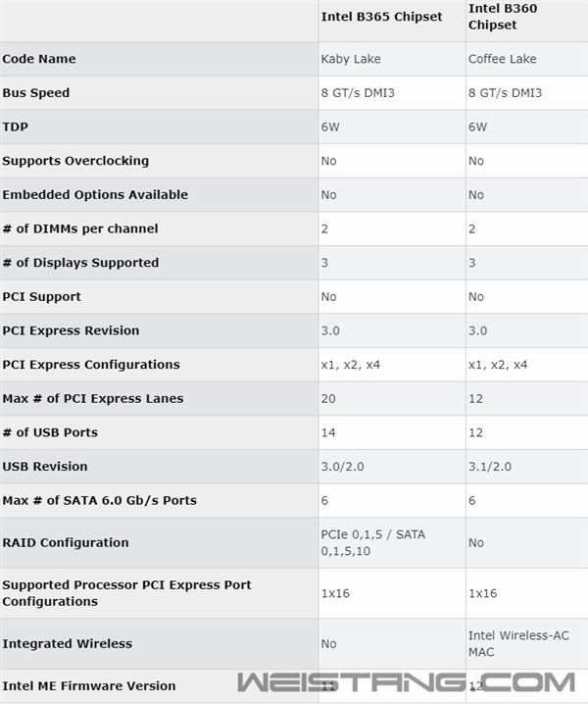
Task: Select the USB Revision 3.1/2.0 cell
Action: pyautogui.click(x=490, y=467)
